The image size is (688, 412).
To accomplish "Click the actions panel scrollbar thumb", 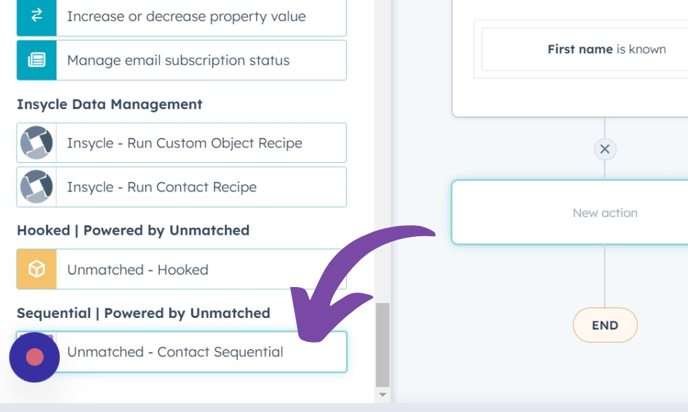I will (x=382, y=344).
